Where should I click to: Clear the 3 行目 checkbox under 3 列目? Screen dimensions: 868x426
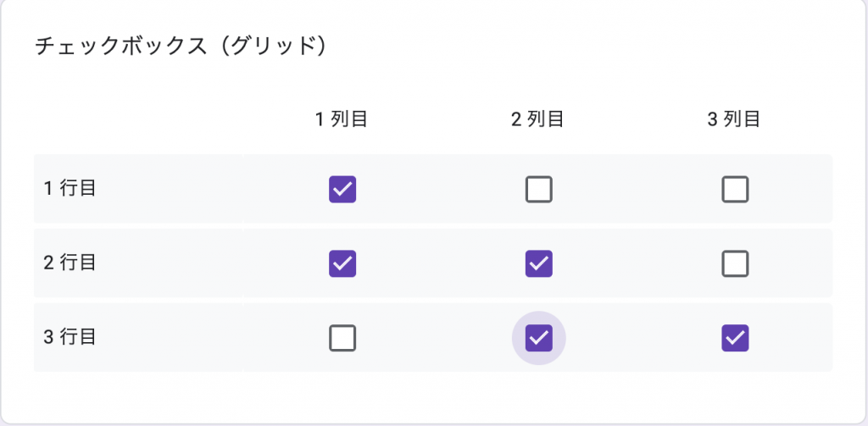pos(735,338)
